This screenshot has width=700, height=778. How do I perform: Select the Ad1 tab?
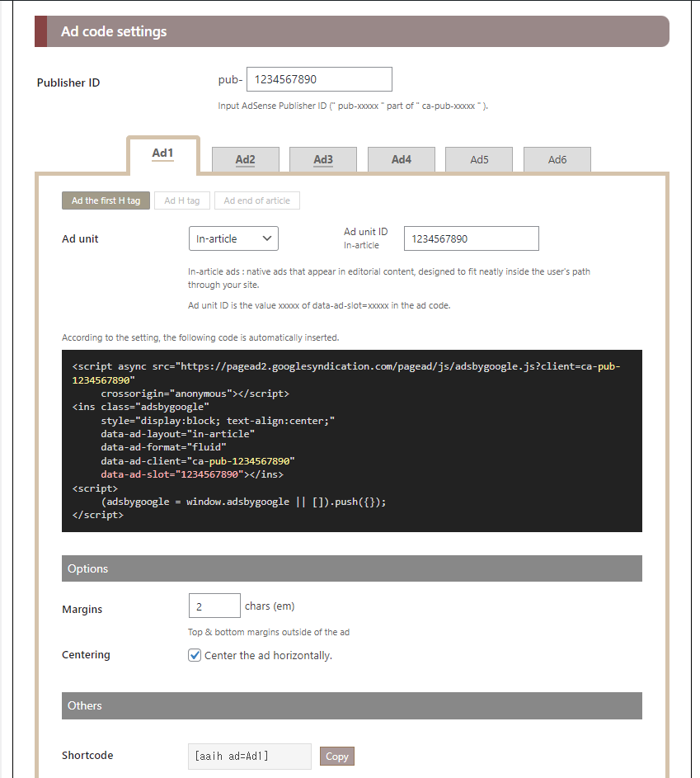[x=162, y=153]
